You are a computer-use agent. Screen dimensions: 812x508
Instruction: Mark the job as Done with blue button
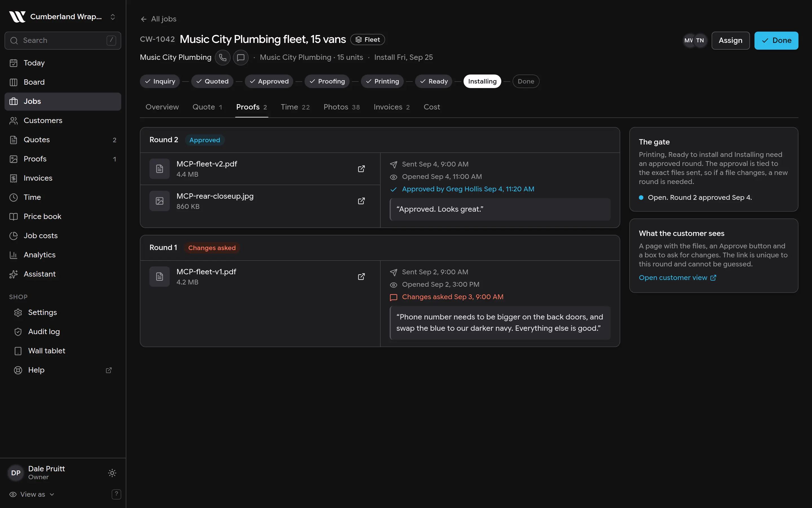[776, 41]
